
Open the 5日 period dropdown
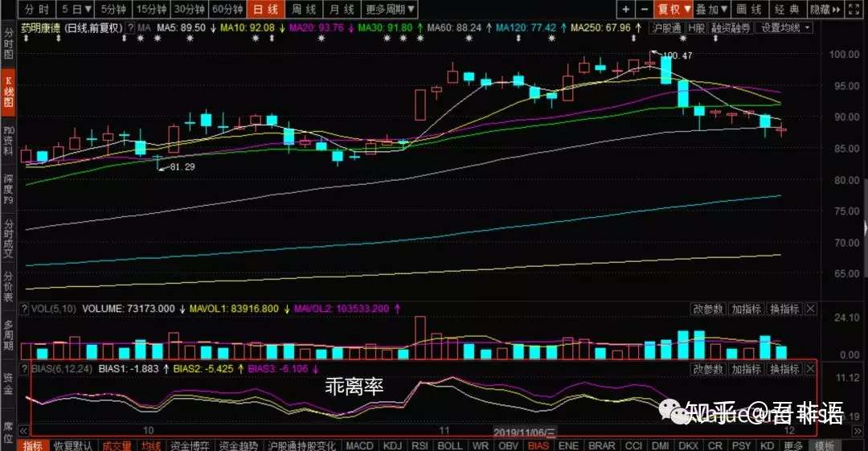[x=76, y=9]
